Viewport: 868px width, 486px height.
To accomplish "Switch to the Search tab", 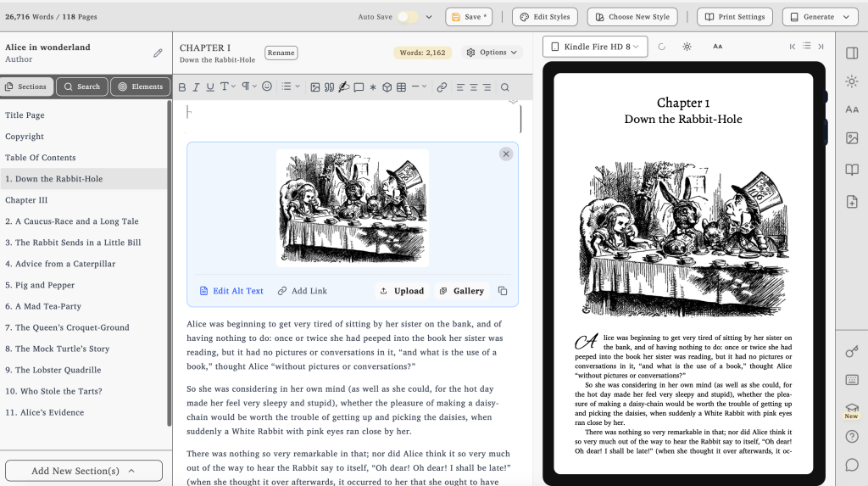I will click(x=82, y=87).
